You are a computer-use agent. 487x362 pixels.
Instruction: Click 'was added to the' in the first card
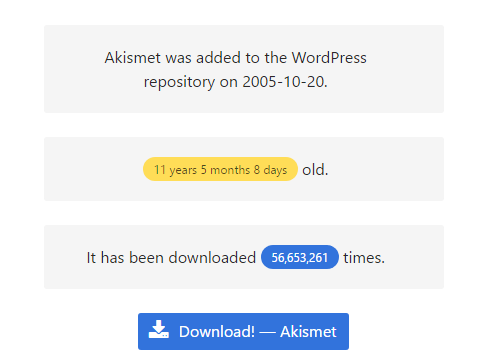pyautogui.click(x=226, y=58)
